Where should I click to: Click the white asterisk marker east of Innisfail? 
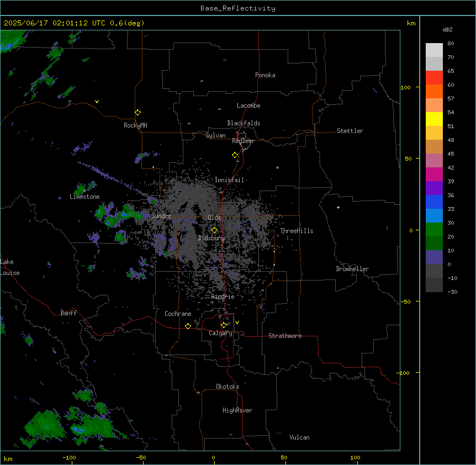[x=277, y=167]
